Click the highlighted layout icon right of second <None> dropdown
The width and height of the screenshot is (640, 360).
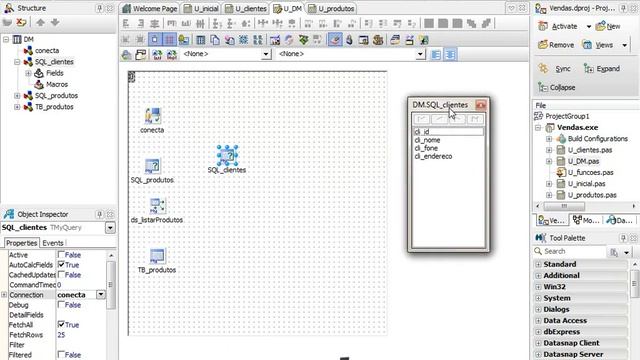[x=450, y=54]
